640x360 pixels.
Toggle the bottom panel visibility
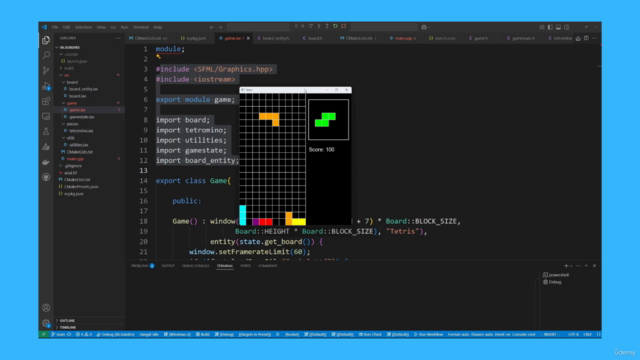558,27
